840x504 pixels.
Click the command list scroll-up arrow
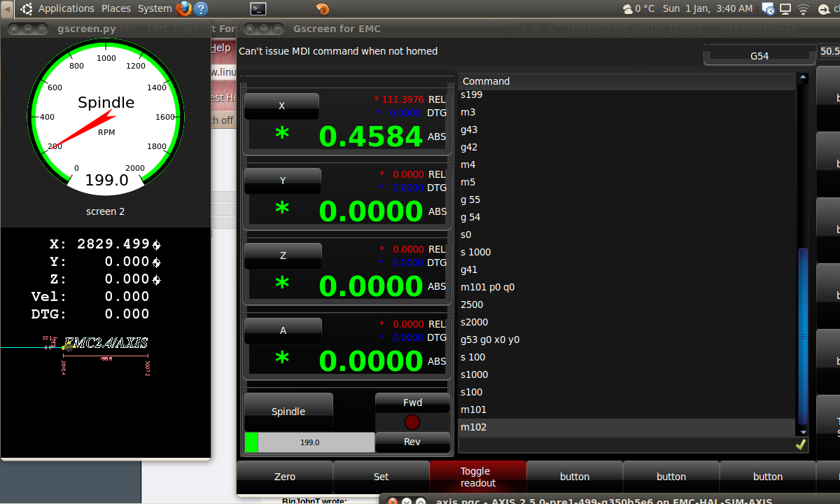pos(803,78)
